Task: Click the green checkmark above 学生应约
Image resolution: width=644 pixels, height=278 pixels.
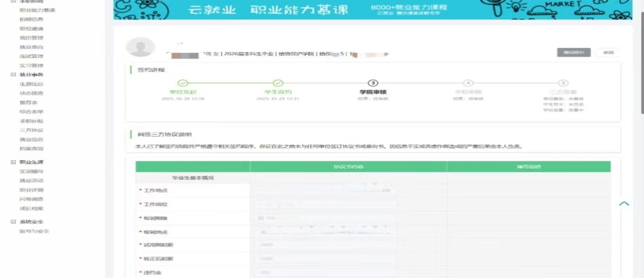Action: [x=278, y=83]
